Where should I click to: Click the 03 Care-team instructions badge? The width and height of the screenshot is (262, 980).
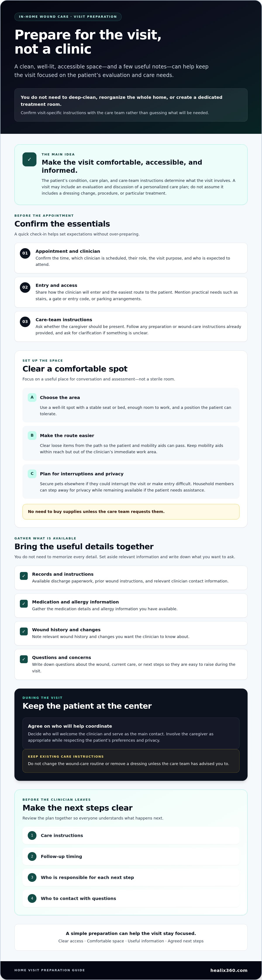coord(25,321)
